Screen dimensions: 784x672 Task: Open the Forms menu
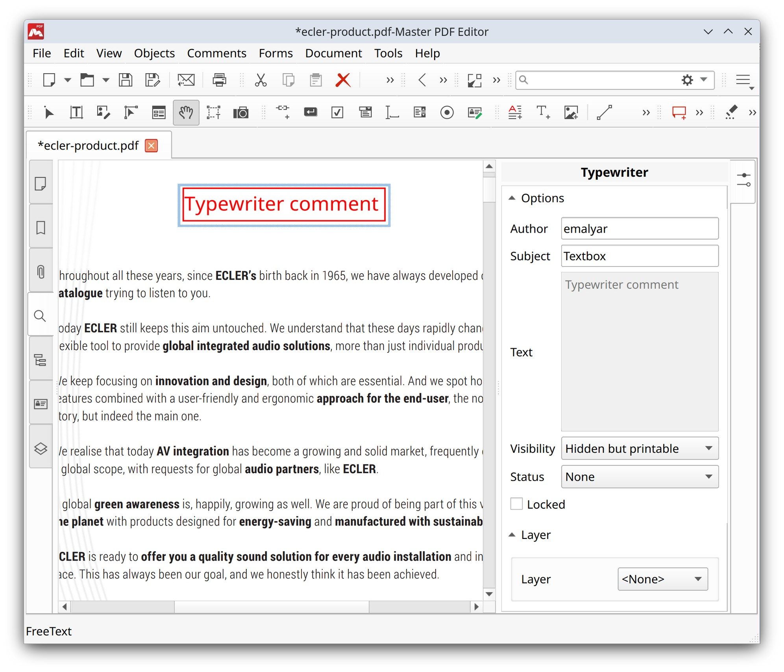click(x=276, y=53)
